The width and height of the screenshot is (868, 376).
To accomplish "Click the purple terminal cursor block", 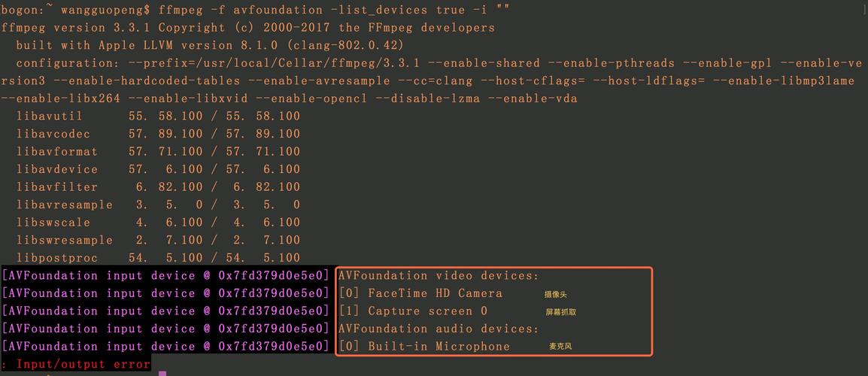I will (162, 372).
